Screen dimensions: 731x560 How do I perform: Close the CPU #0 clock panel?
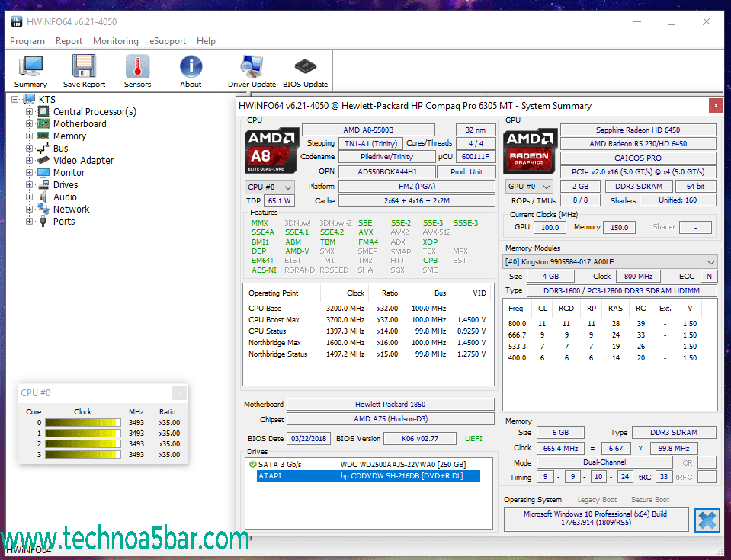click(x=179, y=392)
